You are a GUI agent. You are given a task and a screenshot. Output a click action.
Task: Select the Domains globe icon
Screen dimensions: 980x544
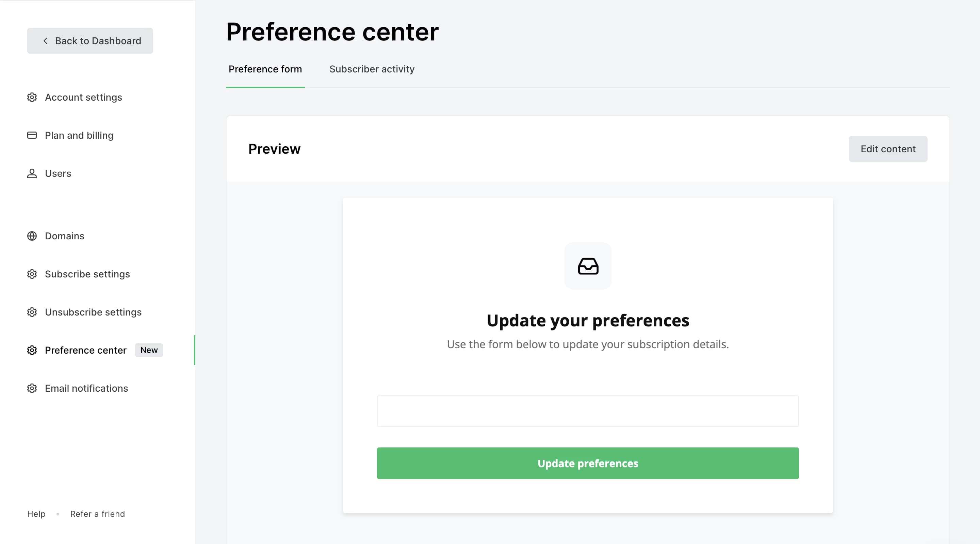(x=32, y=236)
